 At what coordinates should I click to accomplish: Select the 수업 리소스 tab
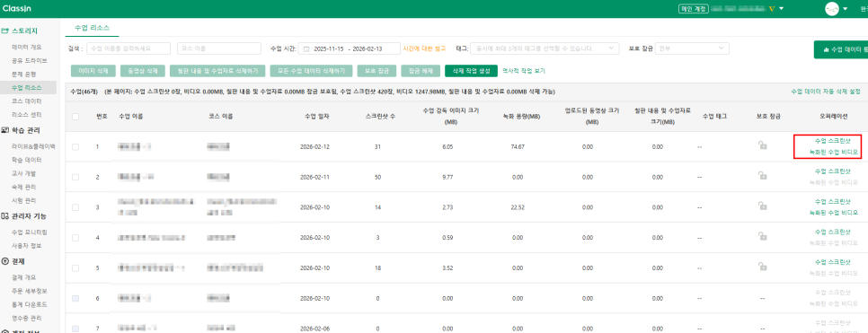92,27
